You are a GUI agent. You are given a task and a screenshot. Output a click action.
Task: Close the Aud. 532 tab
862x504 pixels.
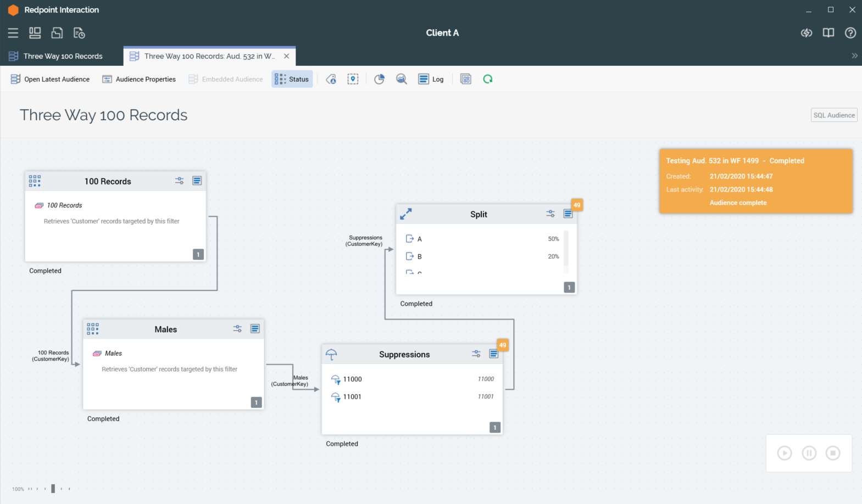tap(286, 56)
